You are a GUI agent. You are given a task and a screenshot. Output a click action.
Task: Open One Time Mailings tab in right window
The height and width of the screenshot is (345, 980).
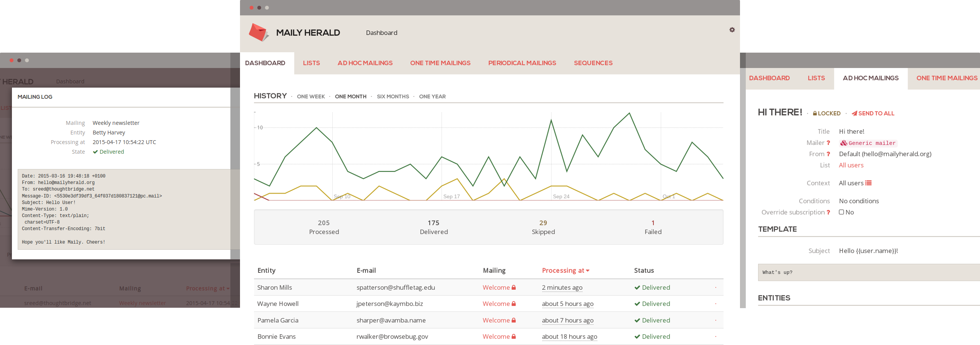947,78
